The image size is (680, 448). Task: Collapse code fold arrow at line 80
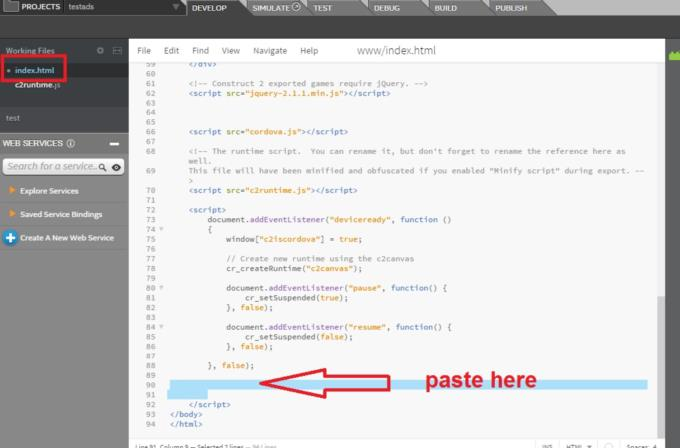(161, 288)
